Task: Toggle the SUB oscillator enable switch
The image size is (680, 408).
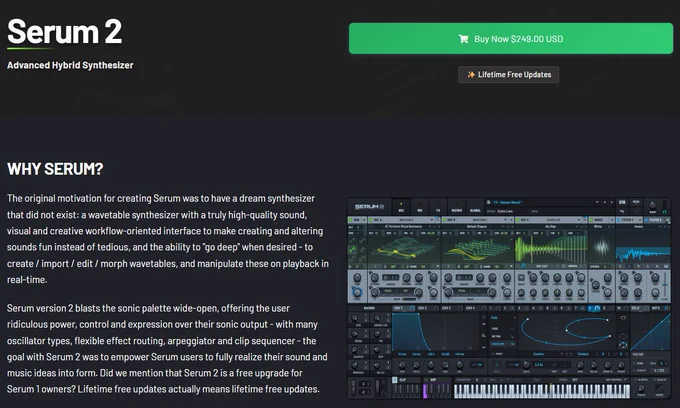Action: [x=351, y=220]
